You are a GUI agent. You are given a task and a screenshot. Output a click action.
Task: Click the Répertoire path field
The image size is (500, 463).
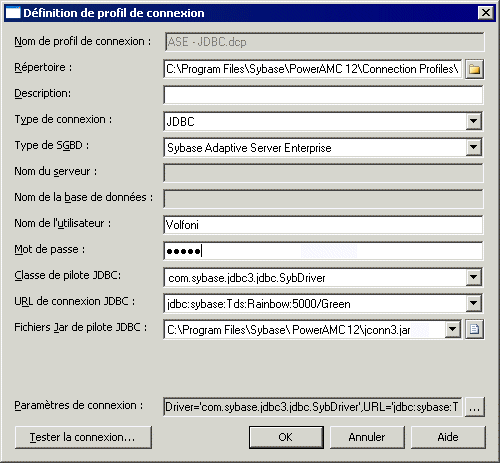coord(312,69)
